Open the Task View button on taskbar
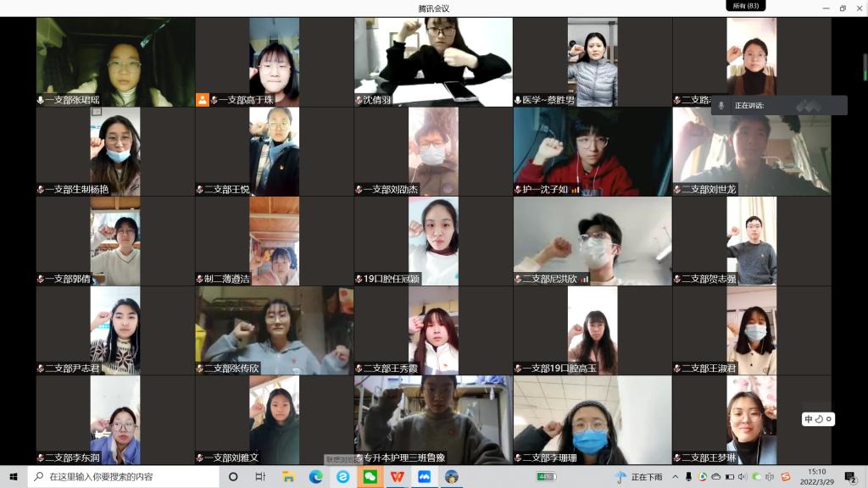Image resolution: width=868 pixels, height=488 pixels. coord(260,477)
